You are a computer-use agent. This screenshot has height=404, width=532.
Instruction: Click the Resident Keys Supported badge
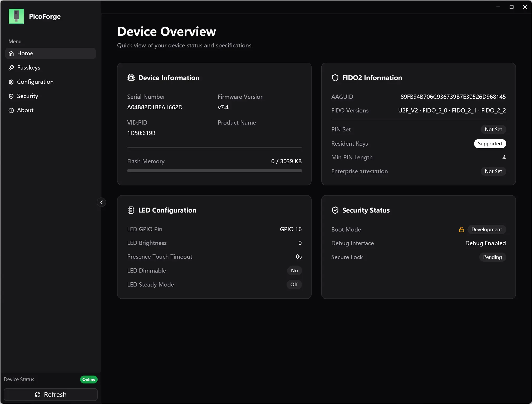(x=490, y=144)
